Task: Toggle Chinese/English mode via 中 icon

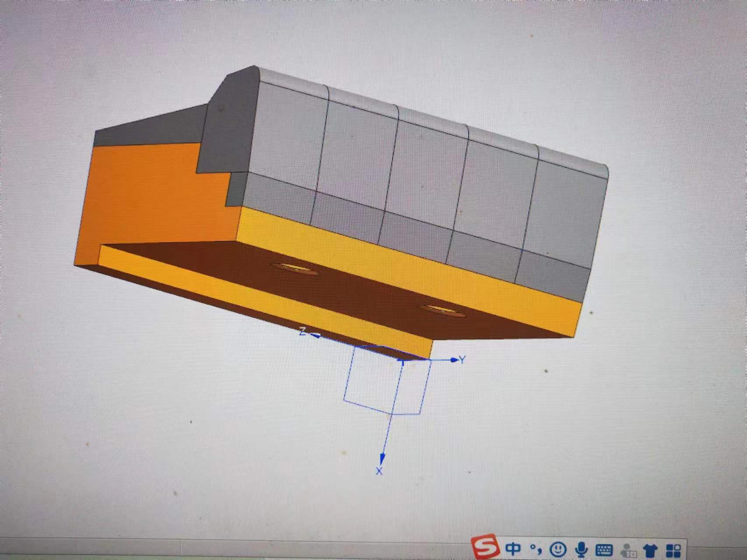Action: 513,549
